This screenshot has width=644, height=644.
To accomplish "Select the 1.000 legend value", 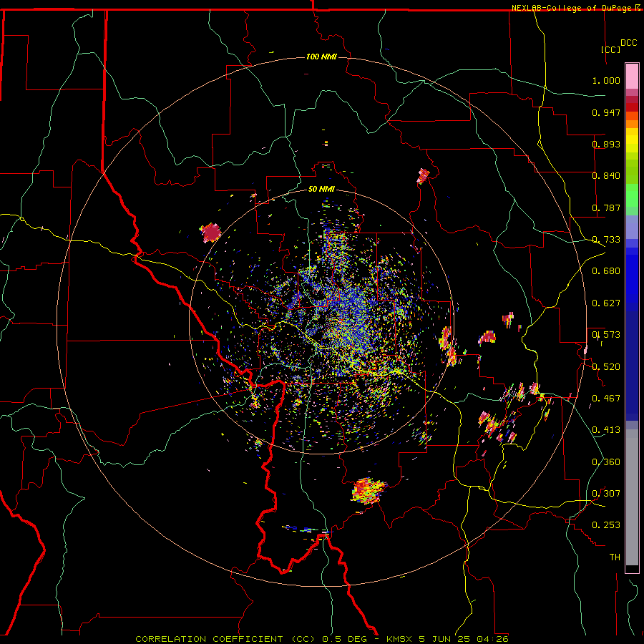I will pyautogui.click(x=606, y=80).
